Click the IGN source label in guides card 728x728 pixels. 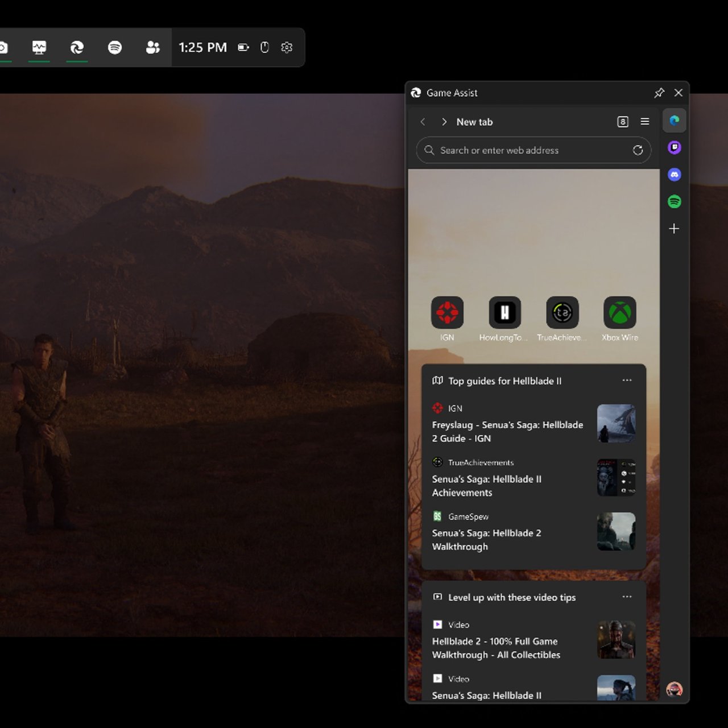click(455, 408)
